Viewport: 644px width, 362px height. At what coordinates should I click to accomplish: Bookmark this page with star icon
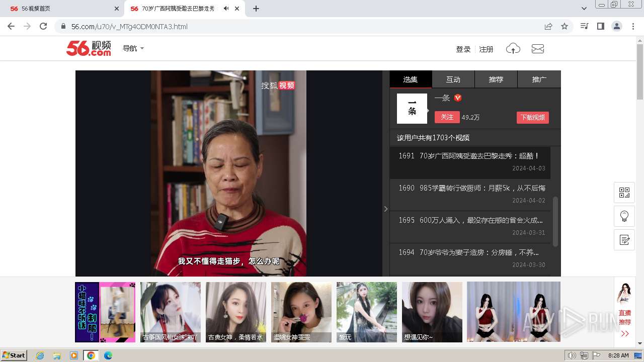tap(565, 26)
